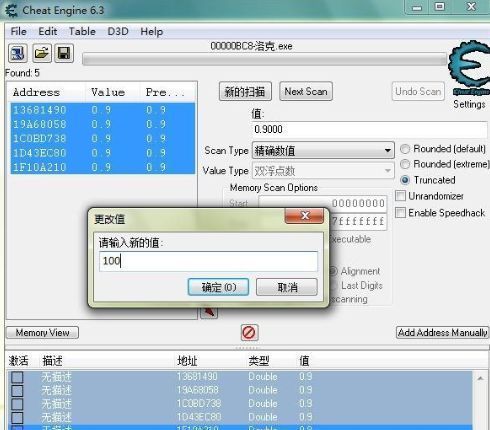Click the Address column header in results
490x430 pixels.
[36, 92]
